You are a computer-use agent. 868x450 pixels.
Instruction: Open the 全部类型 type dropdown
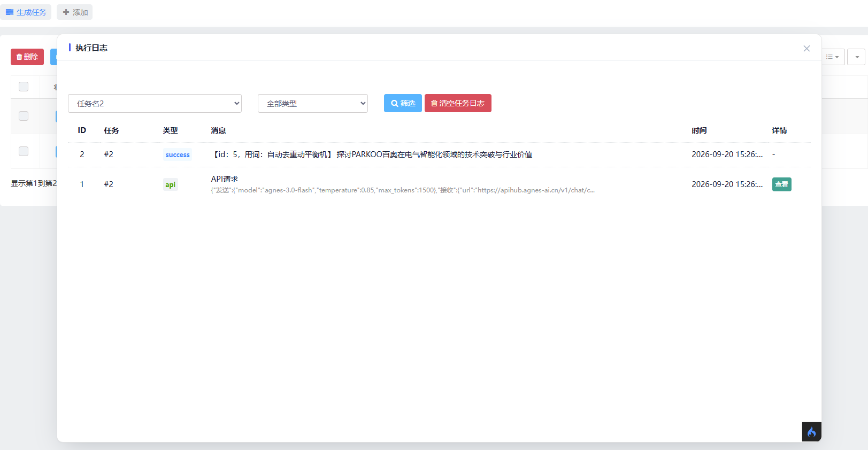coord(313,104)
